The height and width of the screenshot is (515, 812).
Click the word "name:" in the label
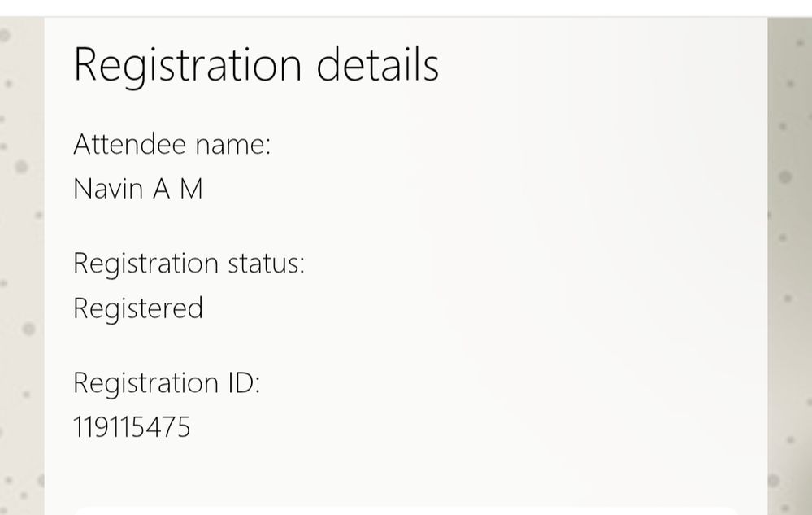tap(232, 145)
